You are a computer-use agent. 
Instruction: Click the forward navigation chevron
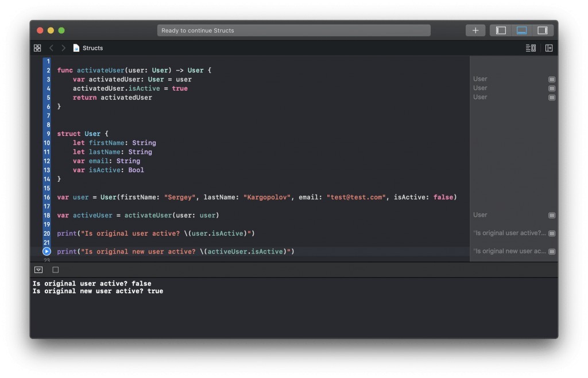pos(63,48)
